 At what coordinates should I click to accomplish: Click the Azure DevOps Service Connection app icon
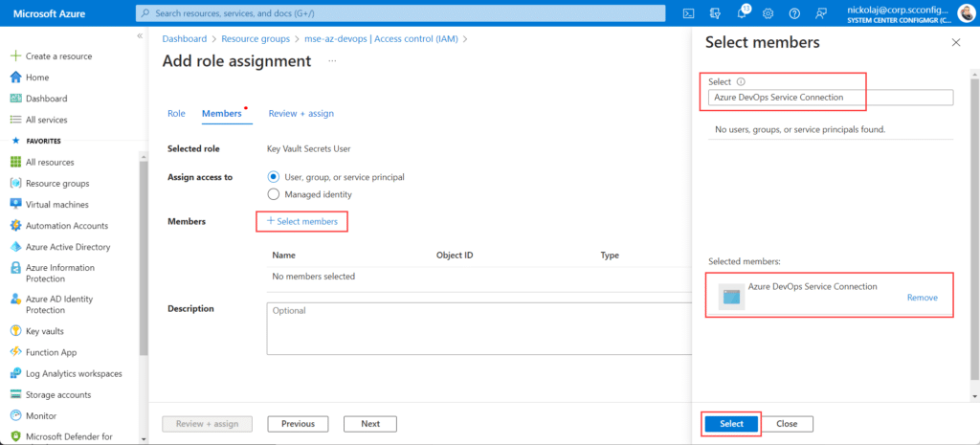(x=731, y=297)
